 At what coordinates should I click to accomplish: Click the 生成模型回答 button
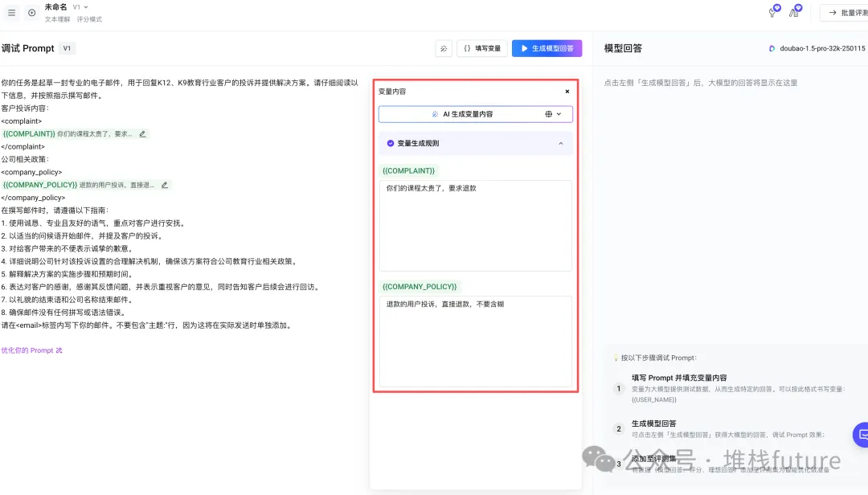tap(547, 49)
